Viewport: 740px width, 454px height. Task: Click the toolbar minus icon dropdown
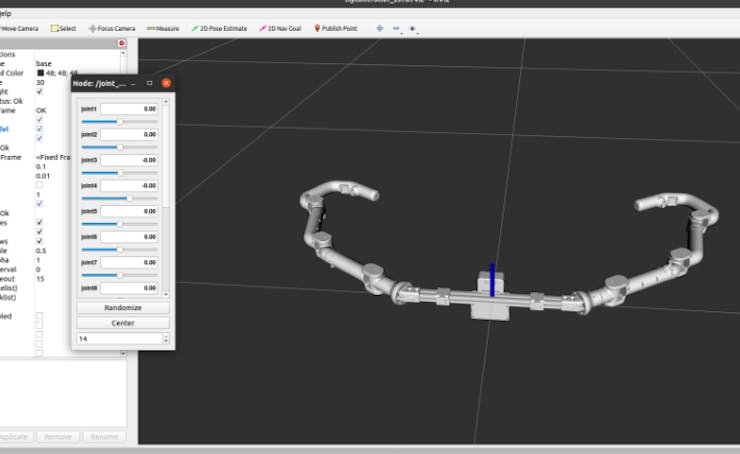click(x=395, y=28)
